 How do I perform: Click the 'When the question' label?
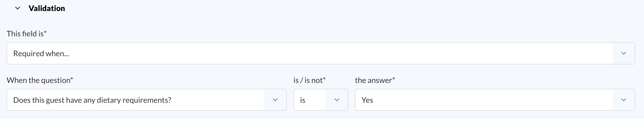coord(40,80)
